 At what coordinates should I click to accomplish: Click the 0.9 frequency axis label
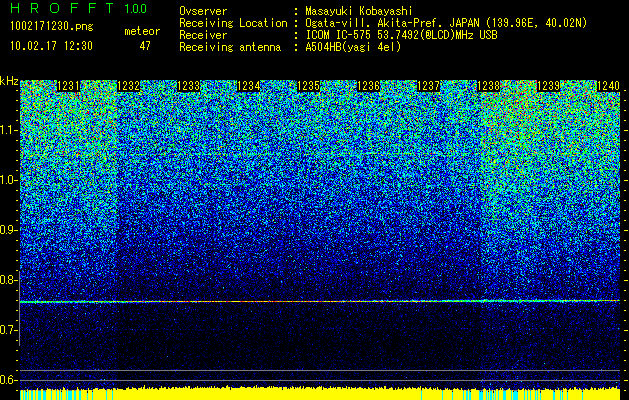9,230
